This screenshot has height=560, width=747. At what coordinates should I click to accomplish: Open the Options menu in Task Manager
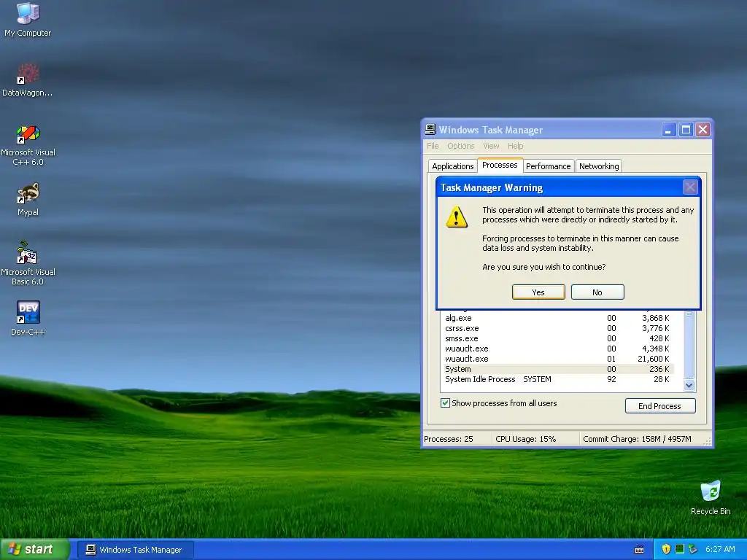click(x=461, y=146)
